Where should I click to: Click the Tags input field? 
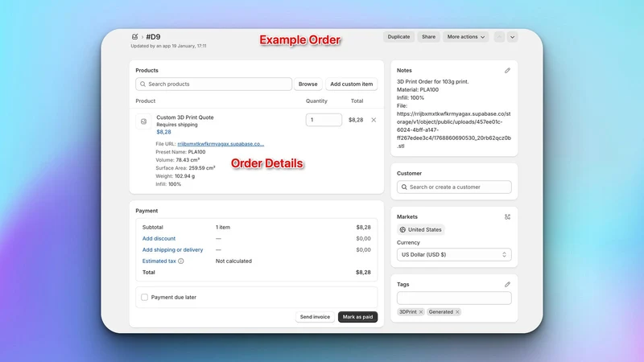454,298
